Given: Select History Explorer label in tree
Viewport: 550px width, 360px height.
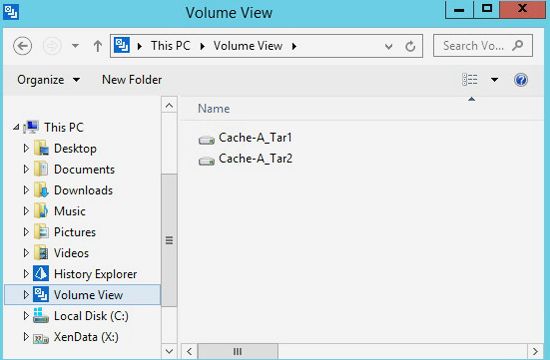Looking at the screenshot, I should tap(95, 274).
